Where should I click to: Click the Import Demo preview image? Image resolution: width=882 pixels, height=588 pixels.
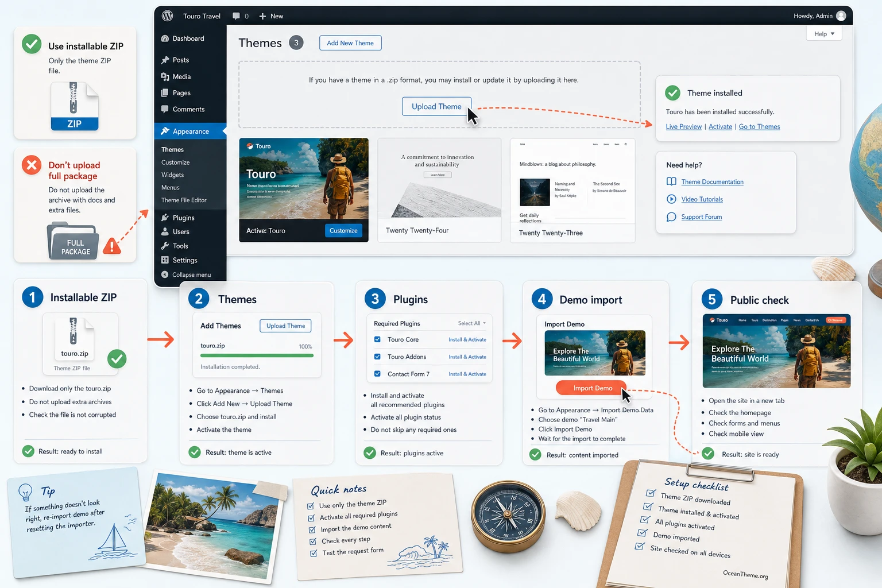point(595,353)
